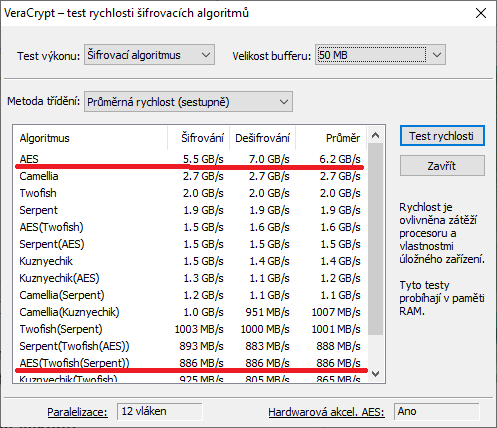Image resolution: width=497 pixels, height=428 pixels.
Task: Click the 1003 MB/s encryption value
Action: (x=199, y=329)
